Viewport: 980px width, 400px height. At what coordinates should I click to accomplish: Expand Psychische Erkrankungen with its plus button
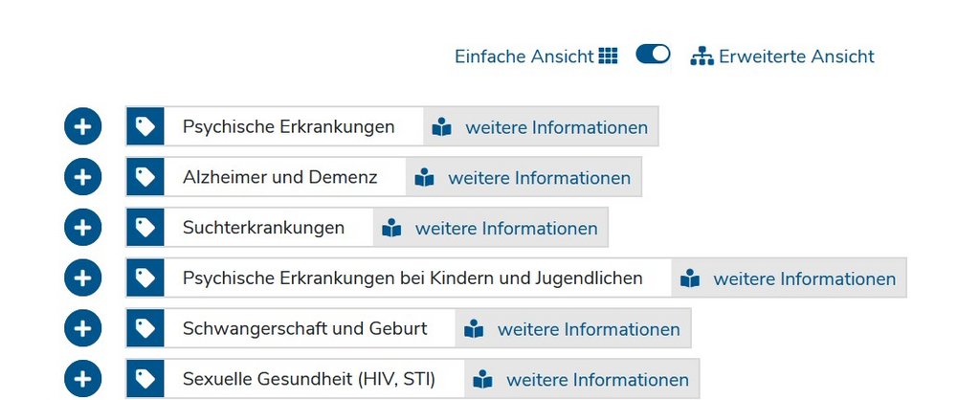82,127
